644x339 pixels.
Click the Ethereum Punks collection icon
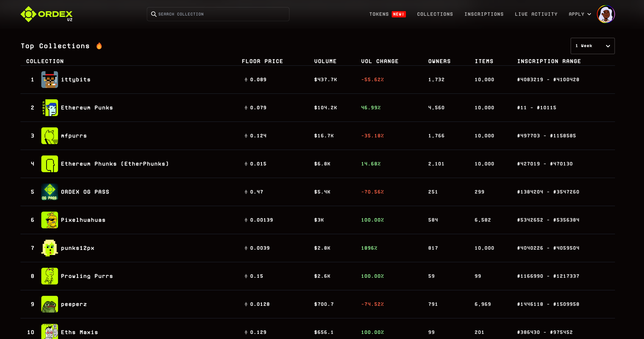click(49, 108)
